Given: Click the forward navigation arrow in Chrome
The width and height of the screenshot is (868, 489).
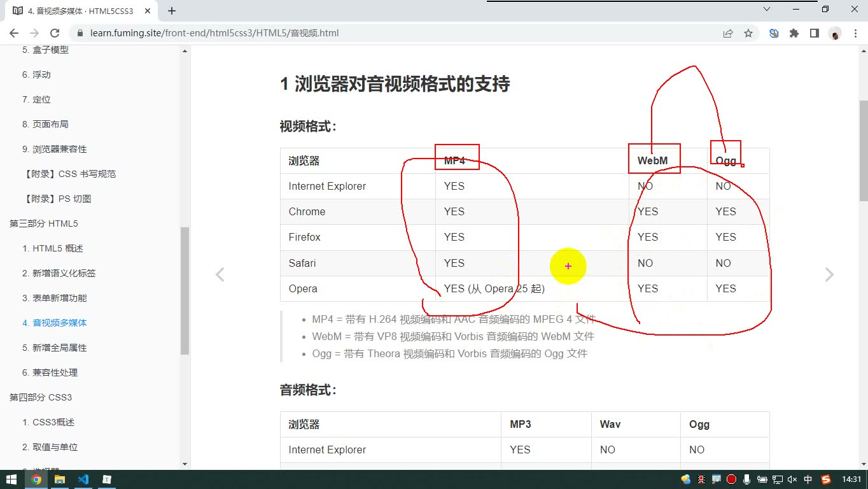Looking at the screenshot, I should click(34, 33).
